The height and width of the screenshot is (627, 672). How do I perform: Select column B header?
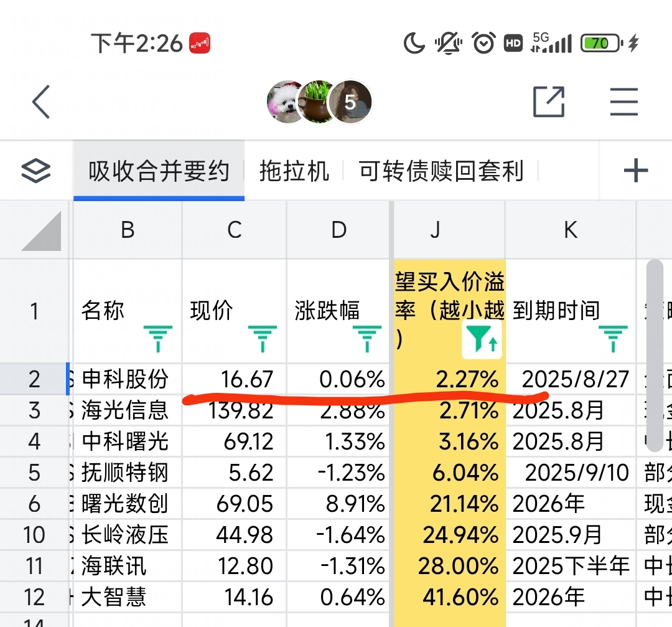pyautogui.click(x=128, y=230)
